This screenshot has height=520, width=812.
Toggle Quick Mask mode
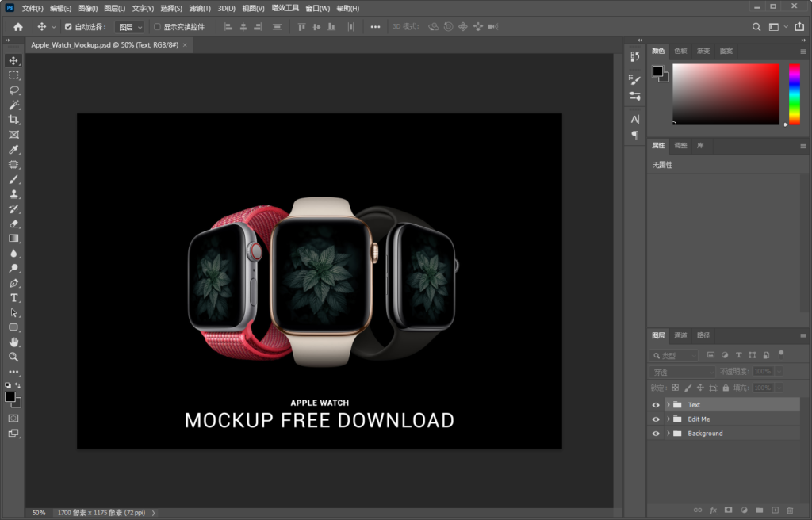13,418
